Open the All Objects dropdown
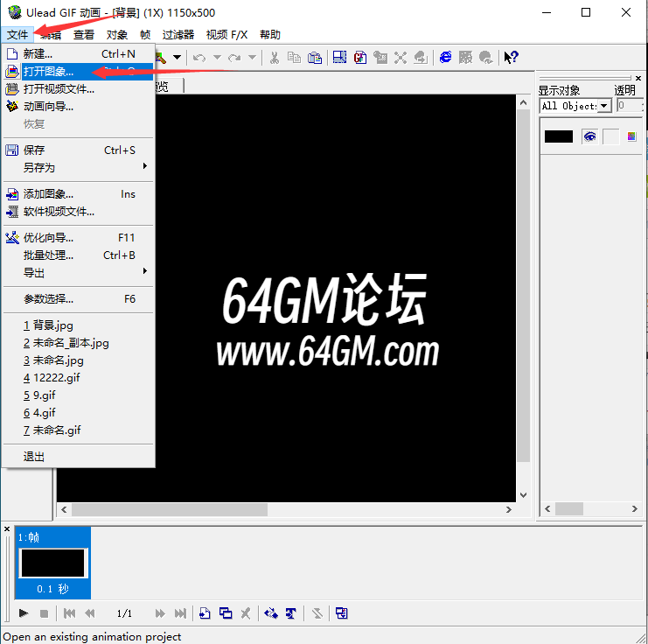Image resolution: width=648 pixels, height=644 pixels. coord(604,106)
